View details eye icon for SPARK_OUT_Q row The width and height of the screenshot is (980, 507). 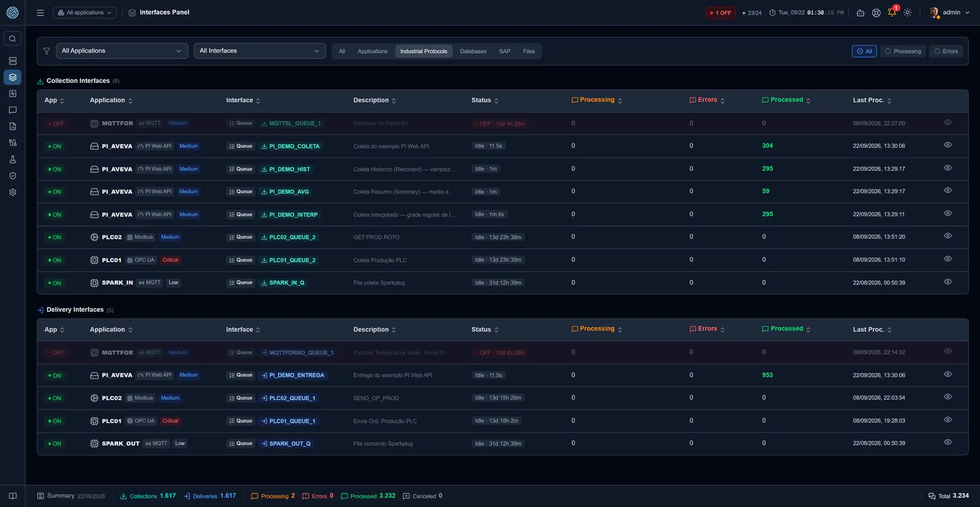point(948,443)
